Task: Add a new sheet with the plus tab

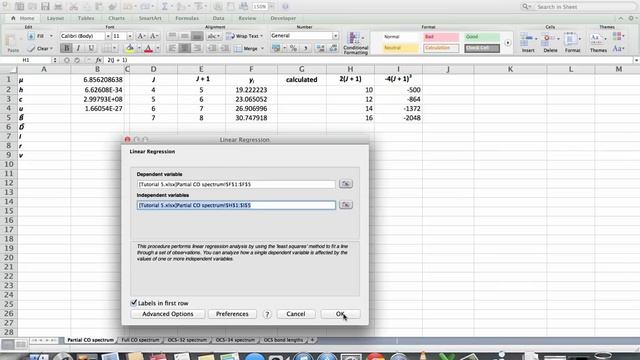Action: click(x=312, y=340)
